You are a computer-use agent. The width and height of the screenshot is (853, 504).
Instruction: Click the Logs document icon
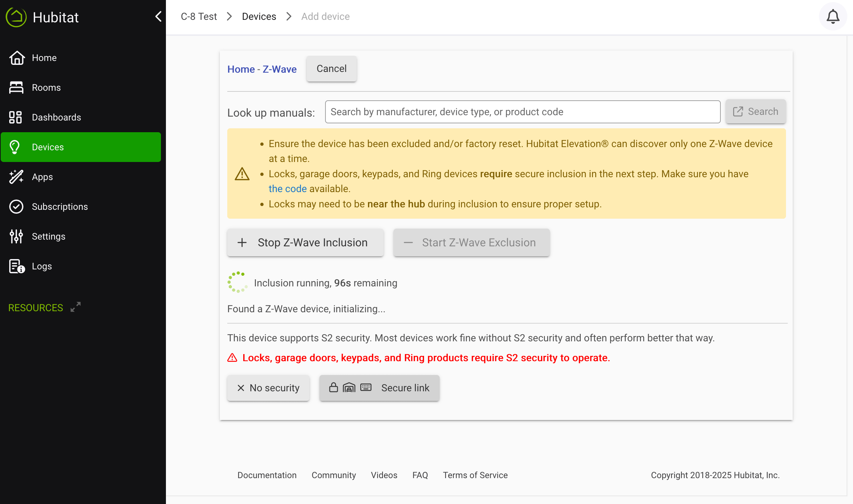click(x=17, y=266)
